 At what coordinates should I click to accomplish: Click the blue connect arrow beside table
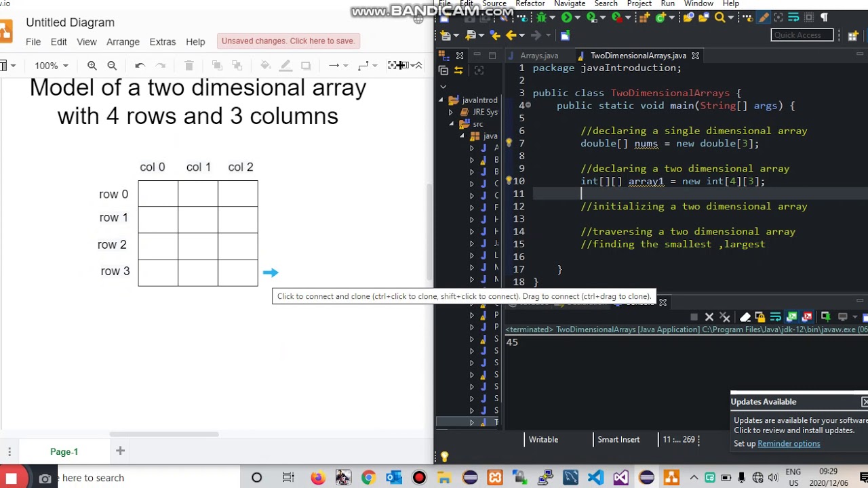[271, 272]
